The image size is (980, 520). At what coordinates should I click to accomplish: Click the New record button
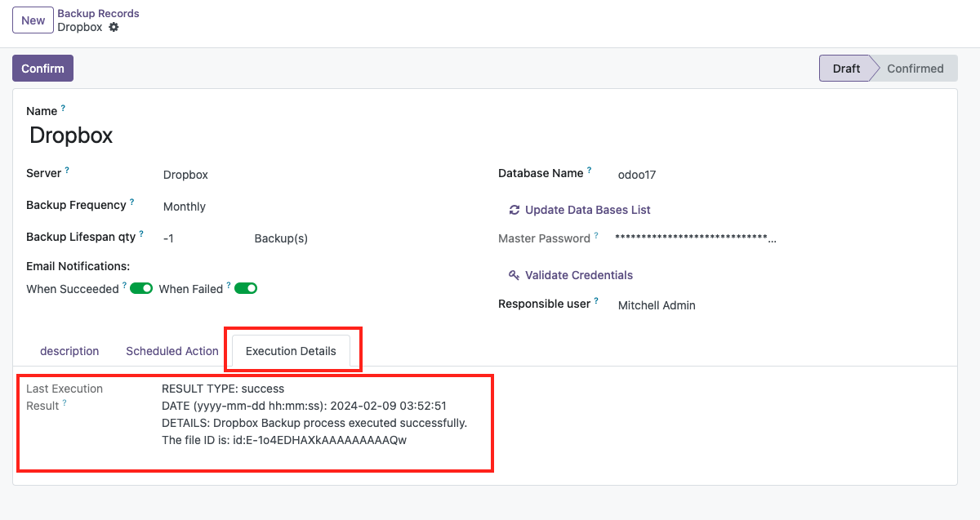pos(33,20)
